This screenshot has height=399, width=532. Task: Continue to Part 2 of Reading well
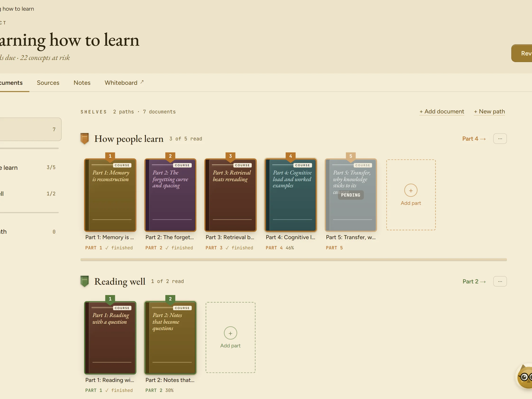[x=474, y=281]
